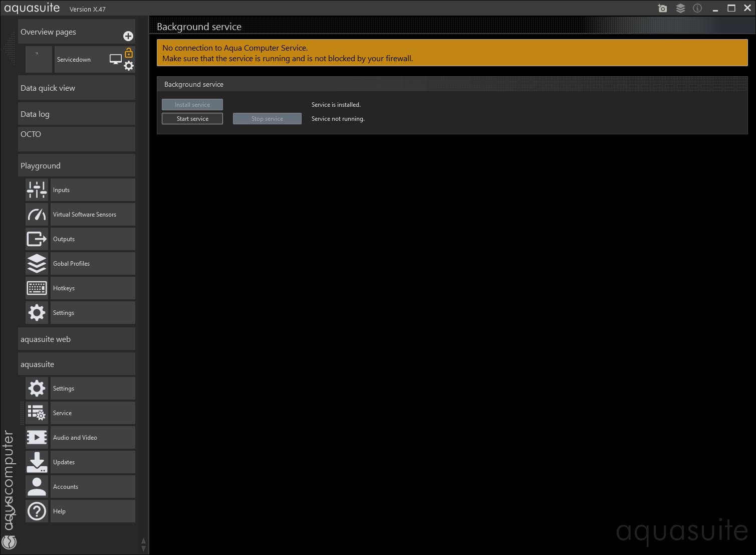Open Servicedown page gear settings

(129, 66)
